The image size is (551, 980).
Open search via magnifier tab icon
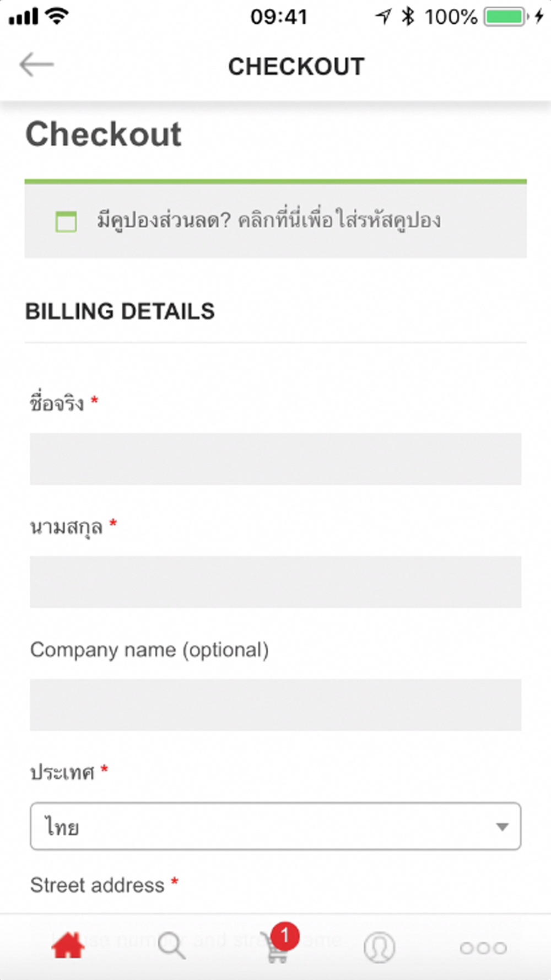171,946
